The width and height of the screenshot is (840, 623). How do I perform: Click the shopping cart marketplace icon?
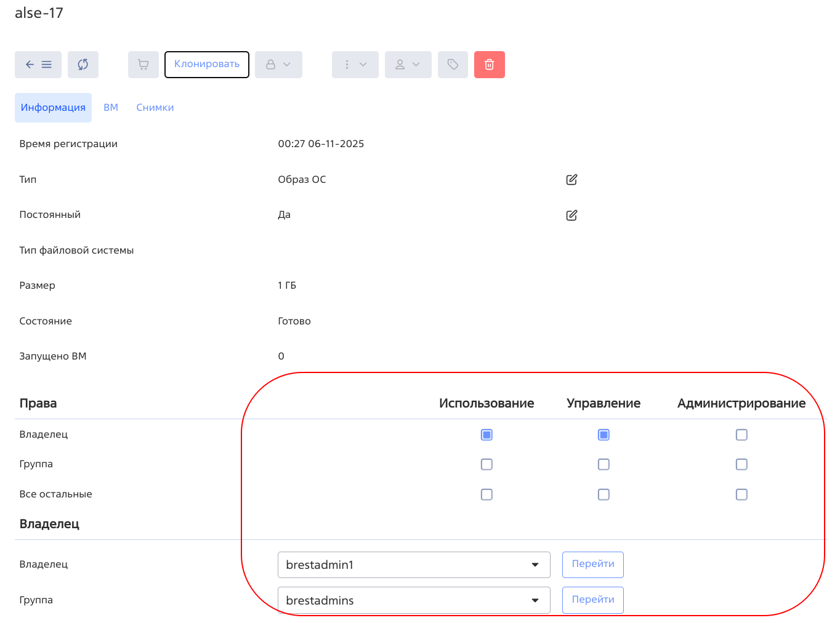coord(143,65)
